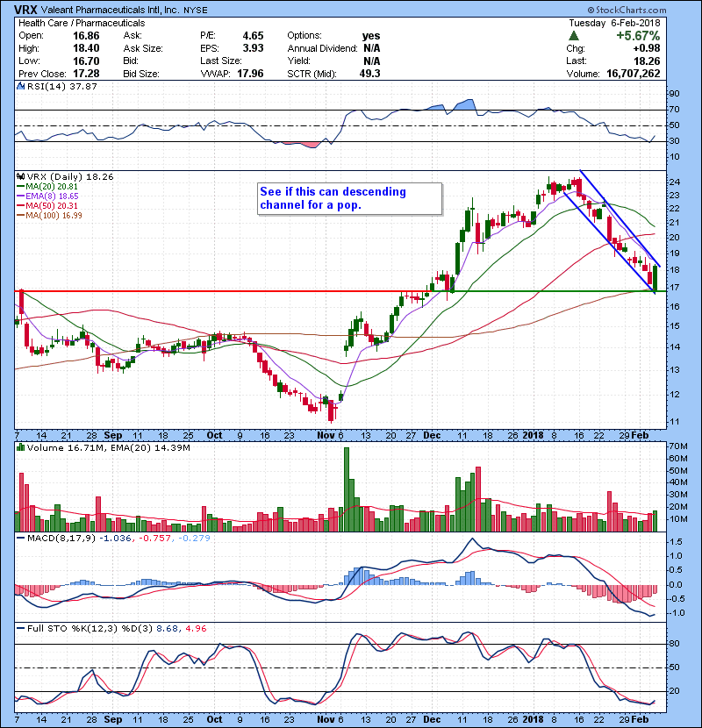Click the volume bars icon beside Volume label
Image resolution: width=702 pixels, height=728 pixels.
click(x=20, y=447)
